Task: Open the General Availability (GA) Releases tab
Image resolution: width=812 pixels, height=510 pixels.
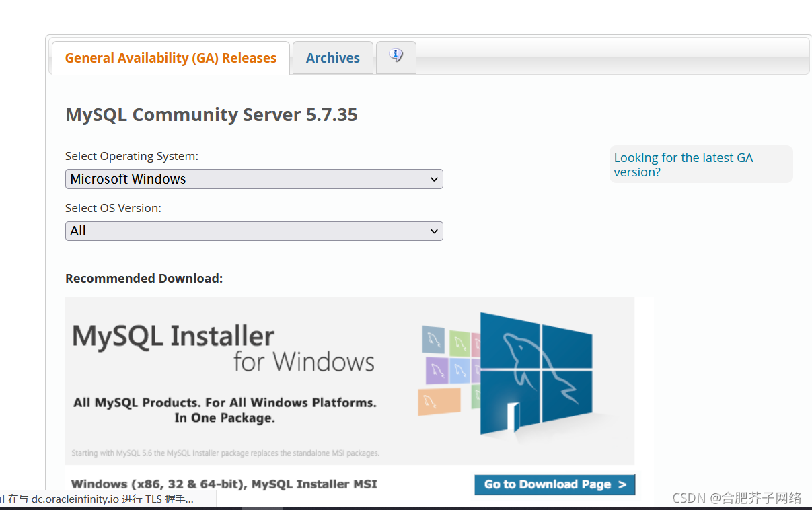Action: 171,58
